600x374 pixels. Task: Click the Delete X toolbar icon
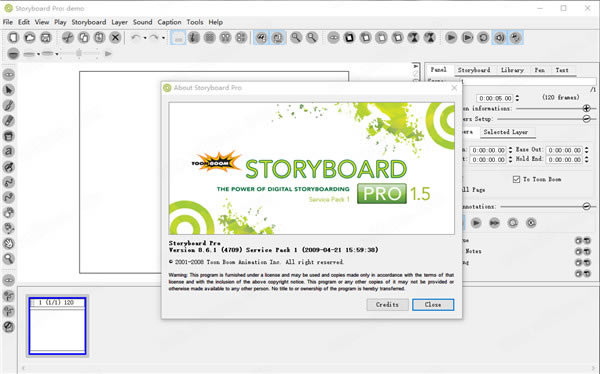115,38
